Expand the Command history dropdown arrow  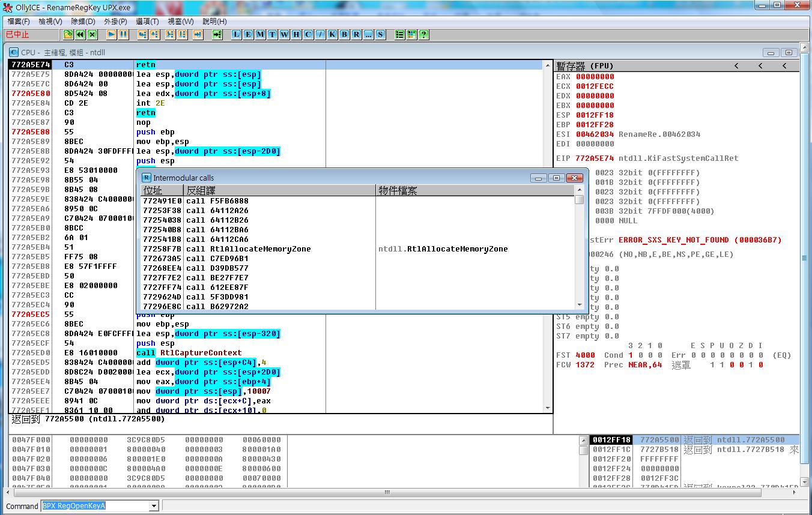point(154,506)
